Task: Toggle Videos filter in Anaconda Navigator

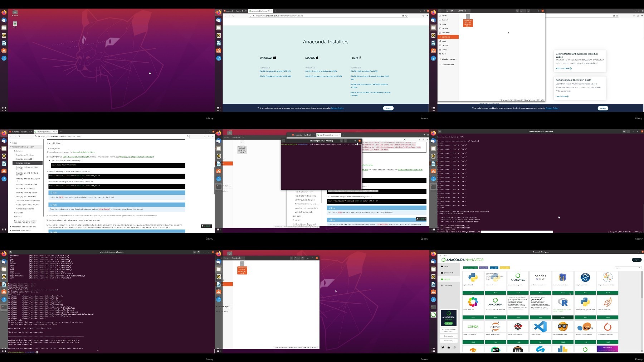Action: pyautogui.click(x=494, y=268)
